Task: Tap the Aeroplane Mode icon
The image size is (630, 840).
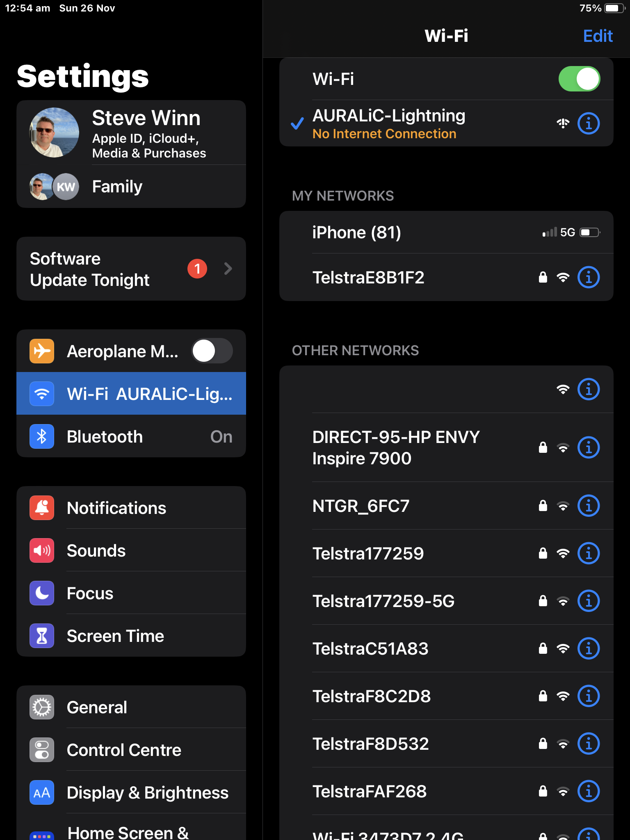Action: (x=42, y=351)
